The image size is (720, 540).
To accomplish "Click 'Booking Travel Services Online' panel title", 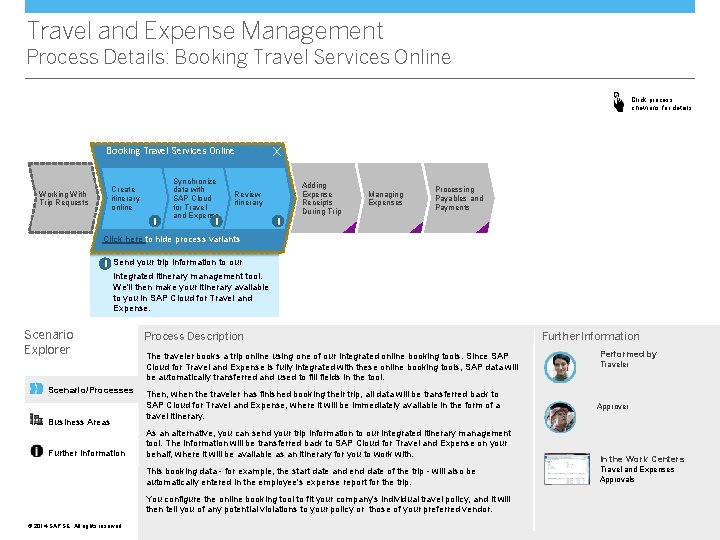I will coord(170,151).
